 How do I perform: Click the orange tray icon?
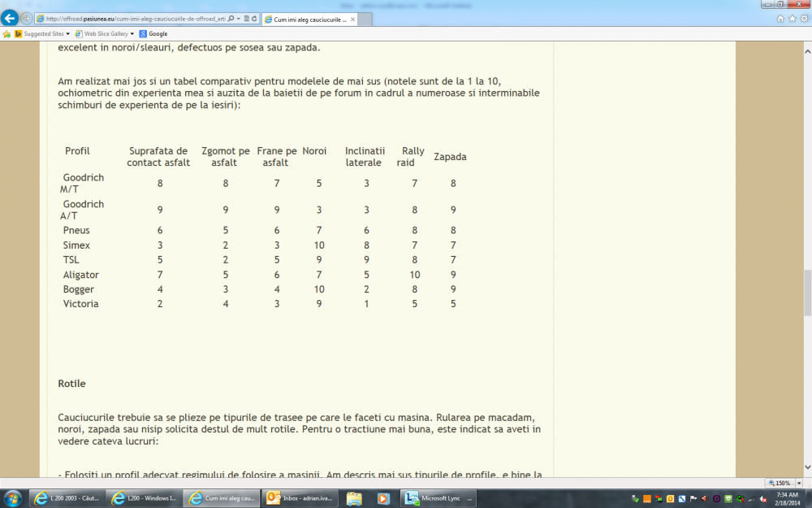pyautogui.click(x=647, y=499)
